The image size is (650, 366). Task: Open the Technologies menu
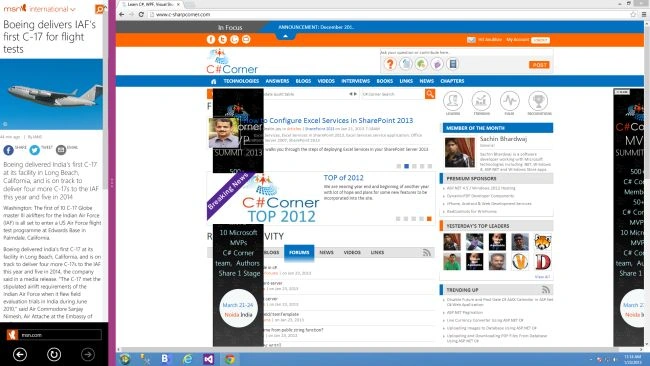(x=241, y=81)
